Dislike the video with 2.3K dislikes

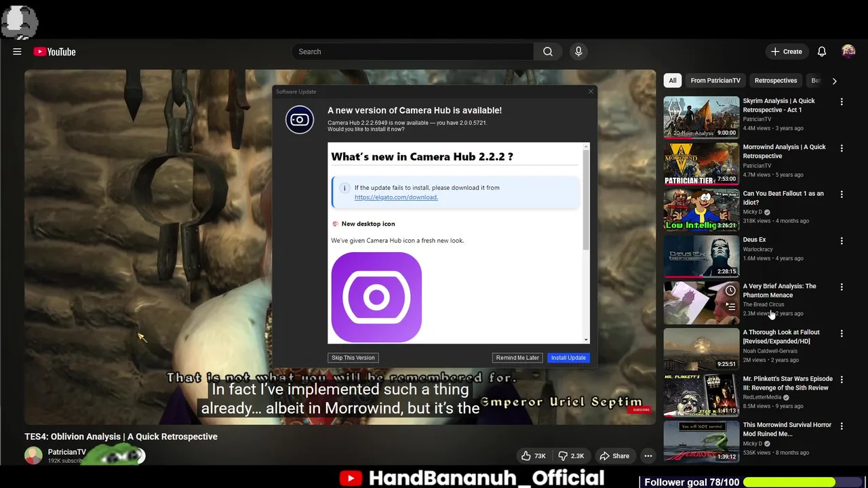point(571,456)
